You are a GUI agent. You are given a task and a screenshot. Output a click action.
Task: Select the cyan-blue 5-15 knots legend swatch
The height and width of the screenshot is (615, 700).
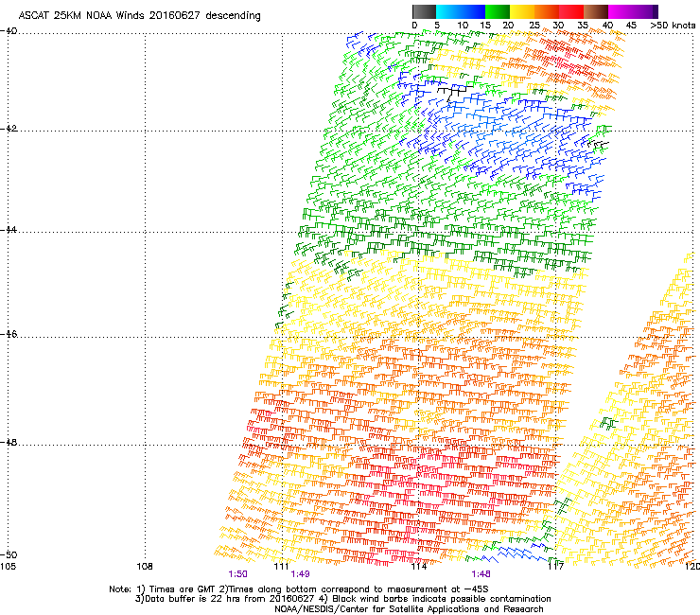[461, 11]
